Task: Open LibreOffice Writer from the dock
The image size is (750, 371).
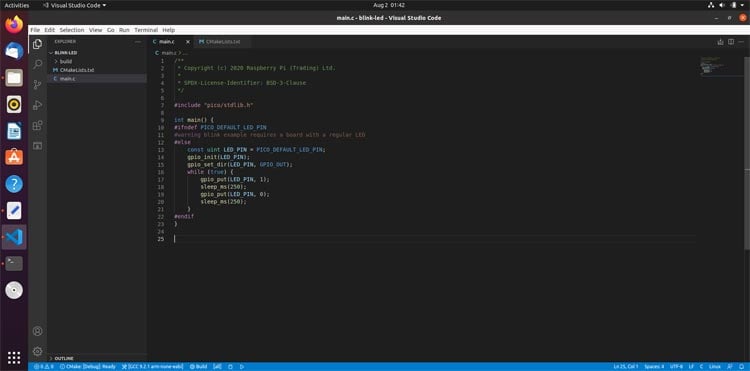Action: coord(14,131)
